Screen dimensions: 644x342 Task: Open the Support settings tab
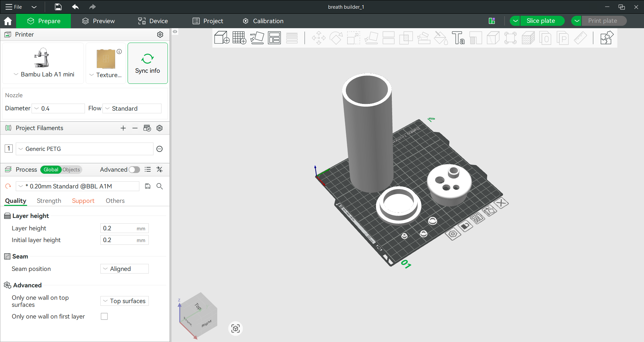click(83, 201)
